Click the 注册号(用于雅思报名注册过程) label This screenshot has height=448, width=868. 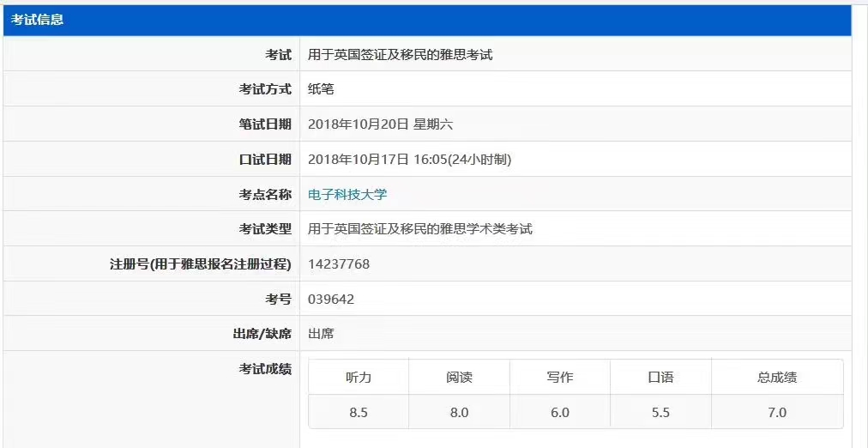[201, 264]
